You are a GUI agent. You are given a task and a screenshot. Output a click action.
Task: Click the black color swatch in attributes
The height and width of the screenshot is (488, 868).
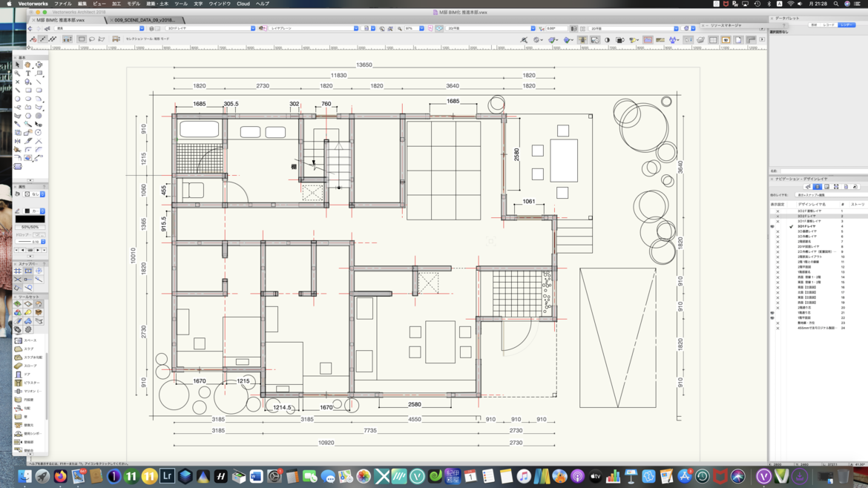tap(30, 220)
